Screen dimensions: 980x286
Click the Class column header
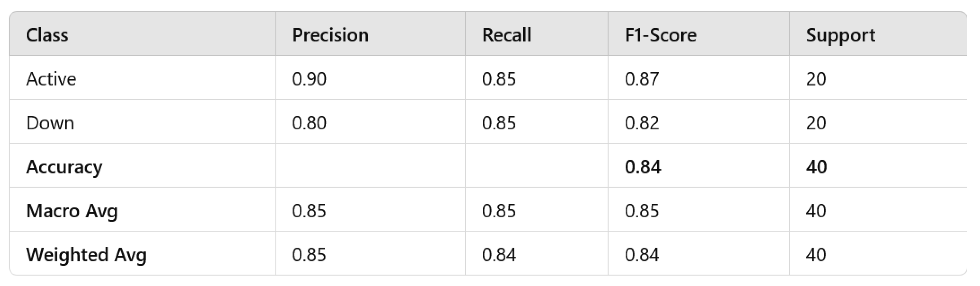pyautogui.click(x=47, y=35)
